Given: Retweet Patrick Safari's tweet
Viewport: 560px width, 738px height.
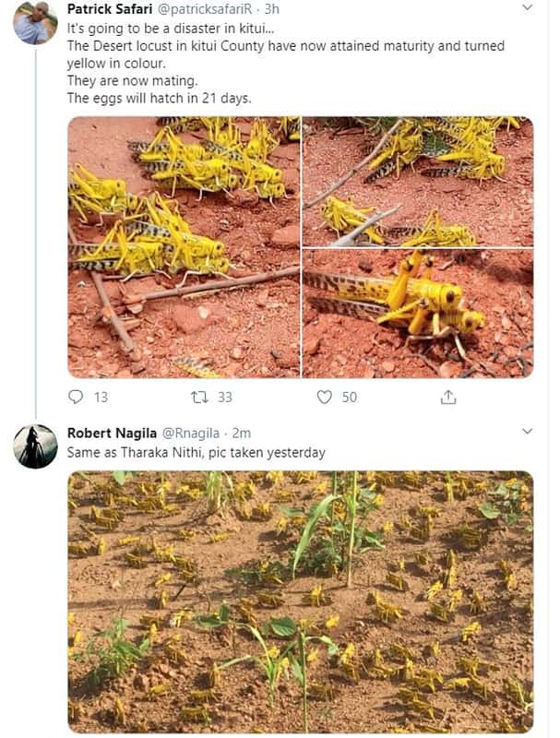Looking at the screenshot, I should coord(202,396).
